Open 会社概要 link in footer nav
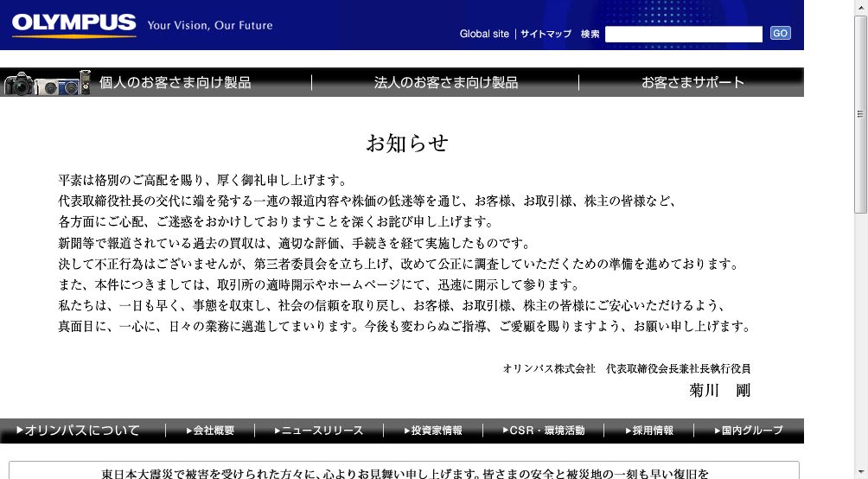 tap(210, 431)
